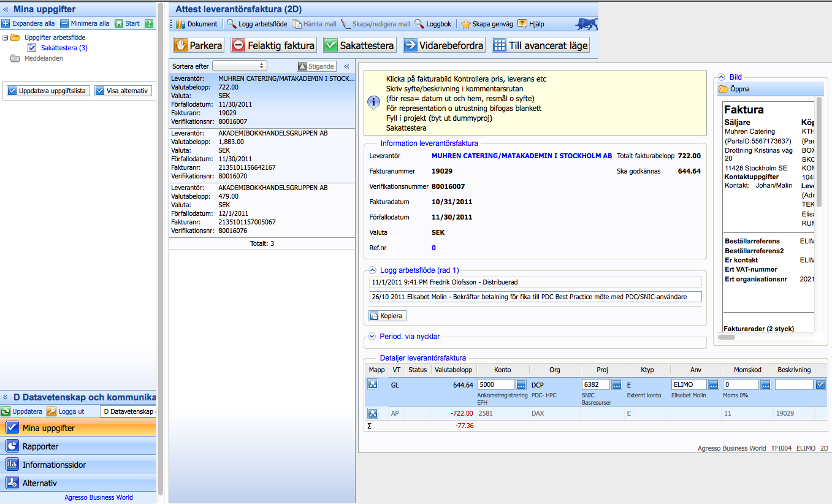Open Loggbok from the toolbar
The image size is (832, 504).
[x=433, y=24]
